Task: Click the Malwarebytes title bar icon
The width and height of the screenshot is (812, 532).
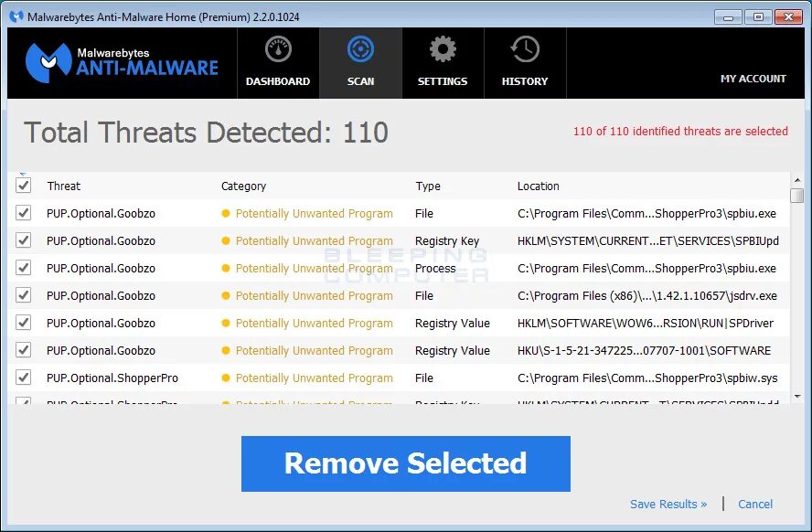Action: [16, 17]
